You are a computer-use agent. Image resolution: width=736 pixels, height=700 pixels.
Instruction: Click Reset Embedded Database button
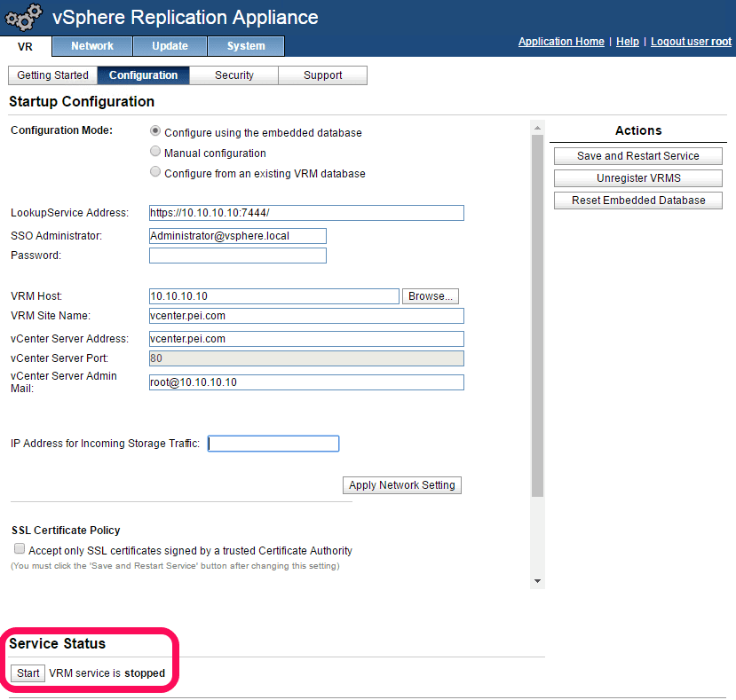coord(638,201)
